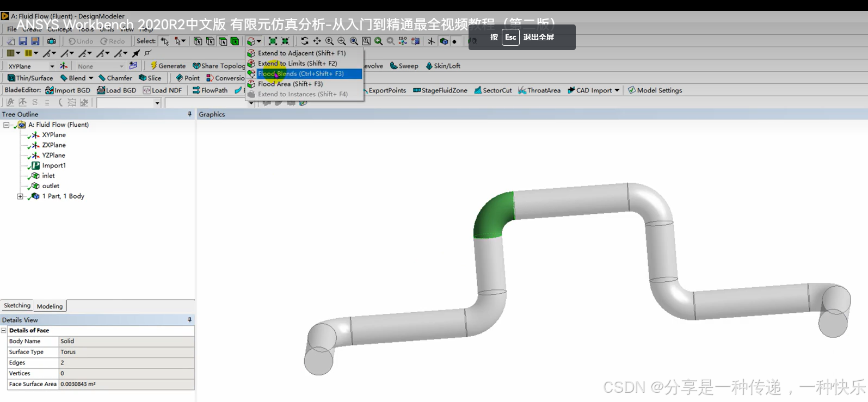Click the image capture camera icon
The height and width of the screenshot is (402, 868).
tap(52, 41)
